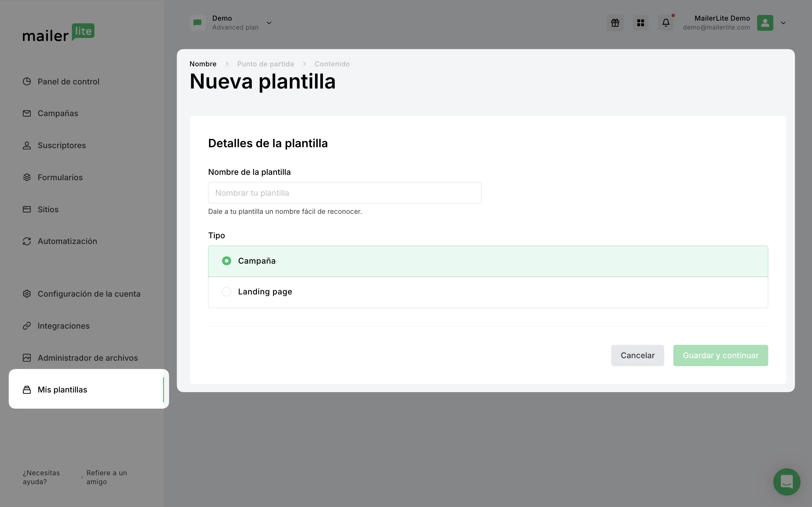Click the ¿Necesitas ayuda? link
This screenshot has height=507, width=812.
41,477
